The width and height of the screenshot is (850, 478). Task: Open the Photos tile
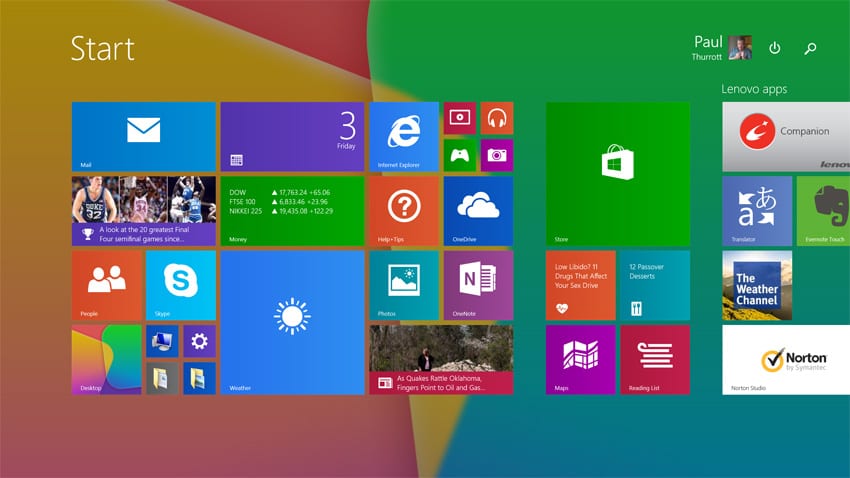click(x=404, y=285)
